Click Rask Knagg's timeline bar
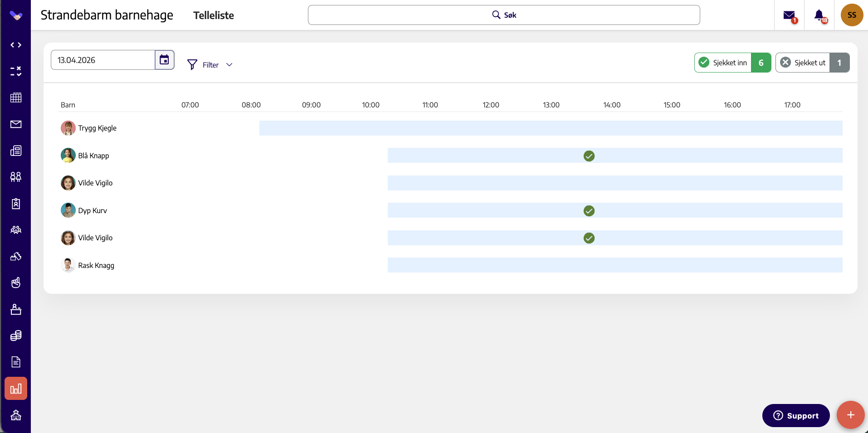This screenshot has width=868, height=433. [615, 265]
